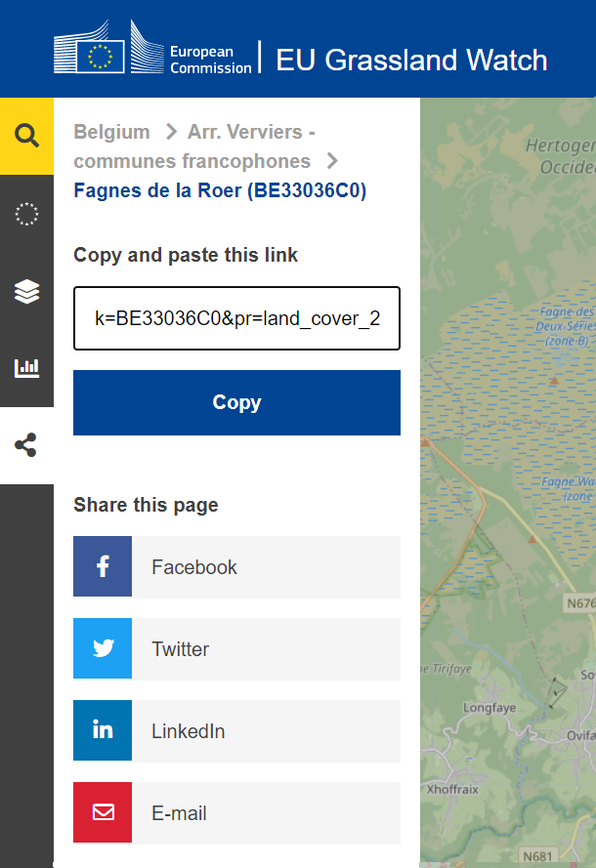This screenshot has height=868, width=596.
Task: Open the bar chart statistics tab
Action: pyautogui.click(x=26, y=368)
